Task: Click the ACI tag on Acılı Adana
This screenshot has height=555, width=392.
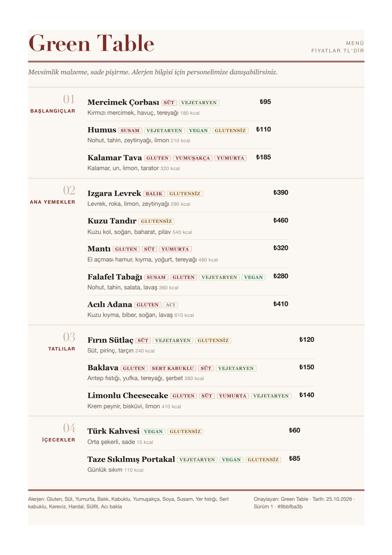Action: [170, 305]
